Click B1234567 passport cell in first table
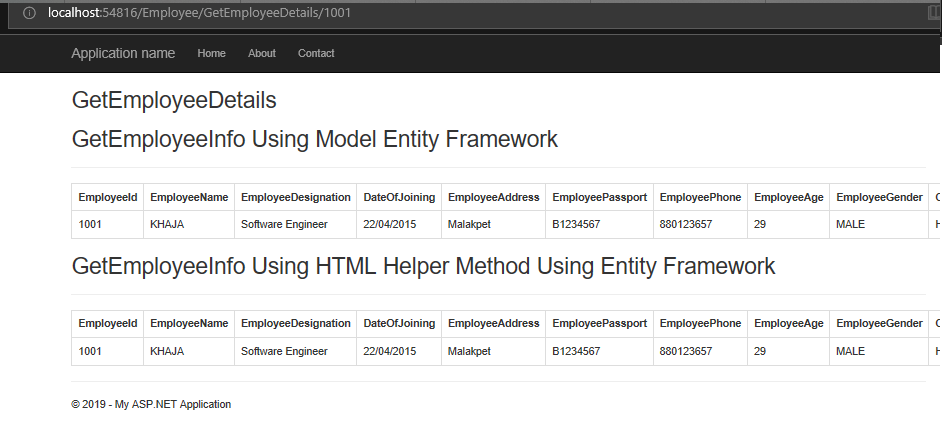 pos(576,224)
